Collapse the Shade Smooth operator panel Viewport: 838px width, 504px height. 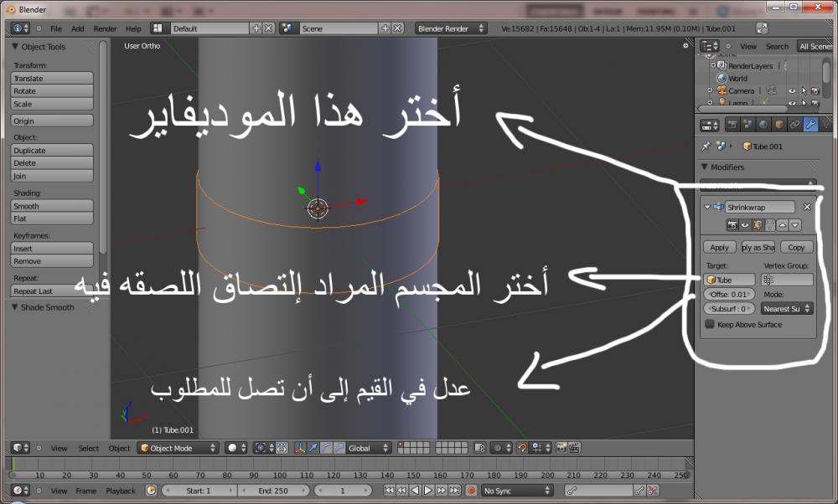click(14, 307)
